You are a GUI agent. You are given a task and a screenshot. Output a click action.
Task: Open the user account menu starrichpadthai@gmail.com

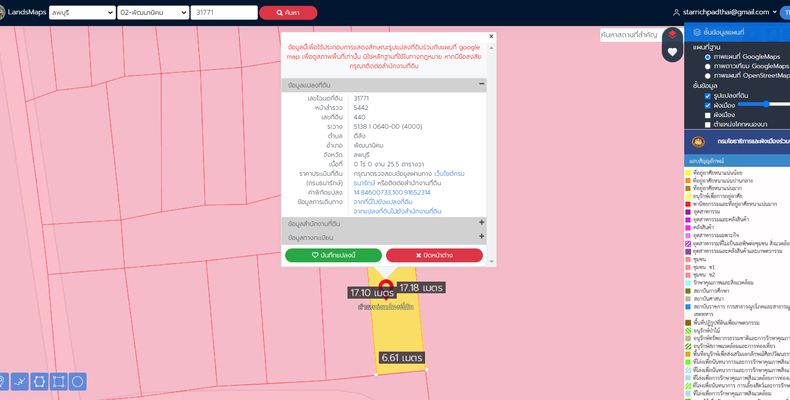click(x=730, y=12)
